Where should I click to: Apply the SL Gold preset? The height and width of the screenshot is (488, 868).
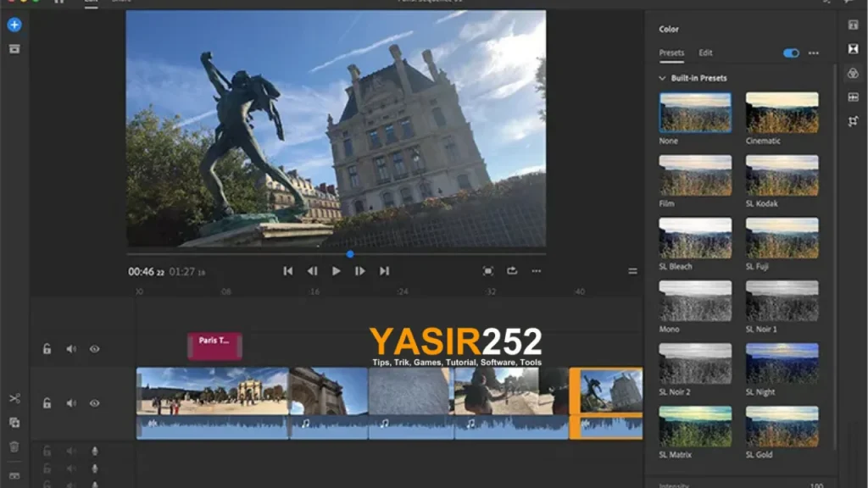(x=782, y=427)
